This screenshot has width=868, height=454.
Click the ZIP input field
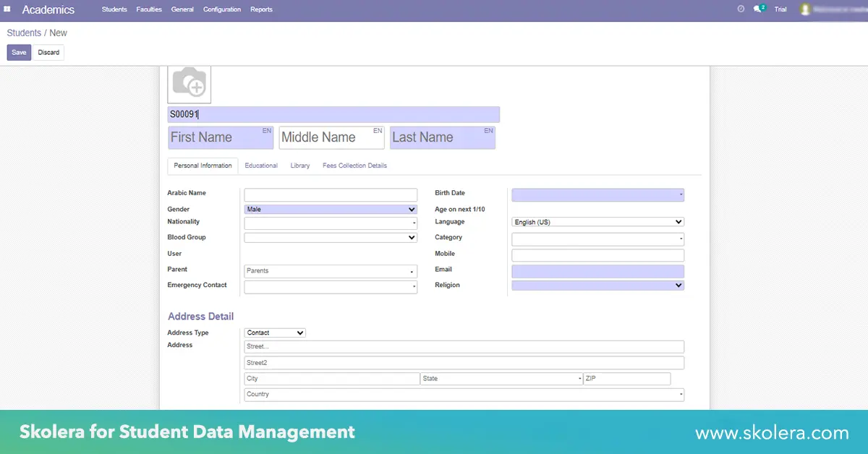pos(627,379)
